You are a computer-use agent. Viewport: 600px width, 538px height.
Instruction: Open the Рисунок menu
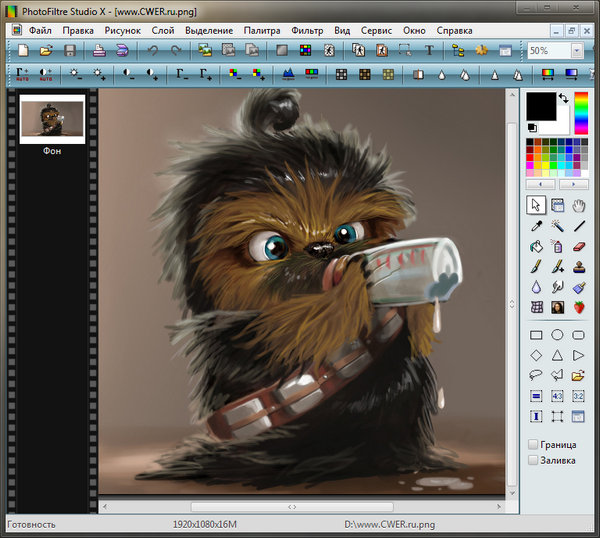pyautogui.click(x=122, y=31)
